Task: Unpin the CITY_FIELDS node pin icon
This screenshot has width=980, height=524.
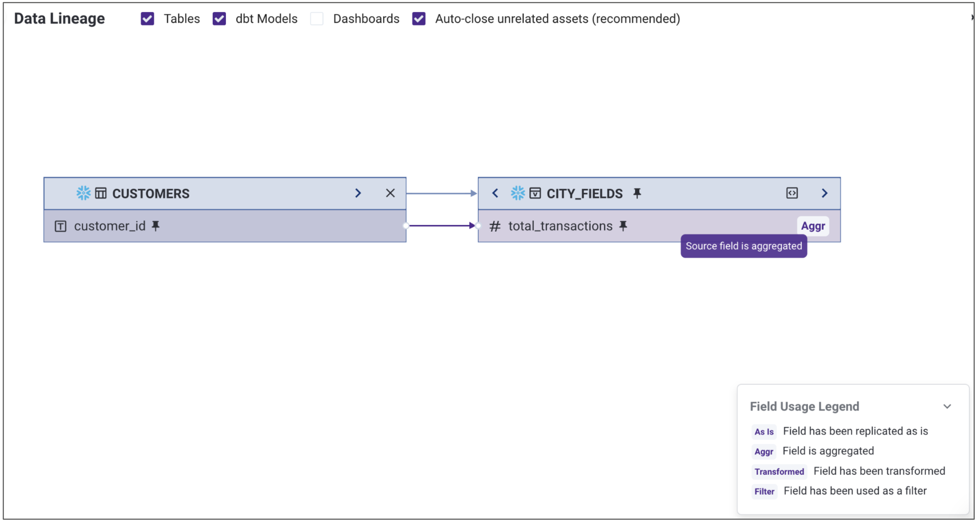Action: 637,193
